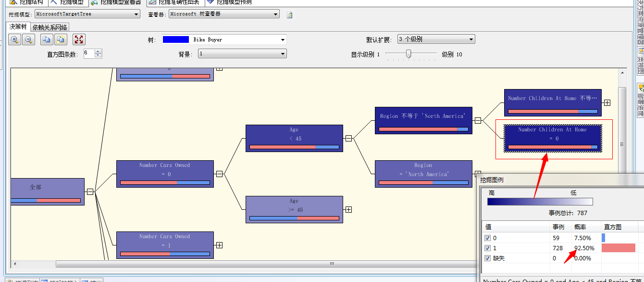644x282 pixels.
Task: Select the Age < 45 node
Action: [x=294, y=138]
